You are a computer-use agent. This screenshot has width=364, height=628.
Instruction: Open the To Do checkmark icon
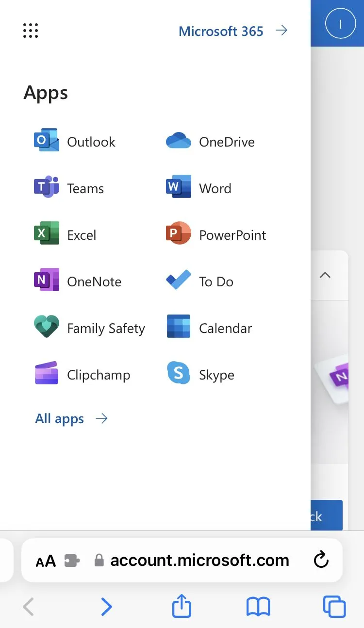point(179,281)
